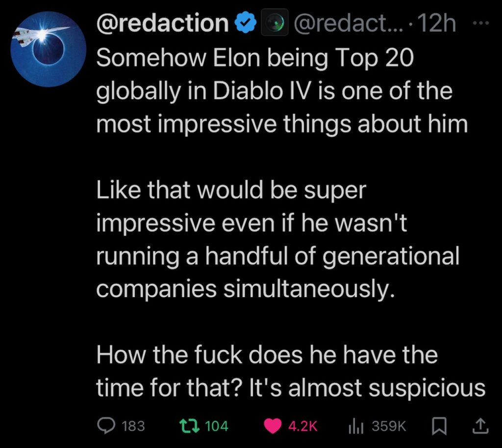Open the share arrow icon
The height and width of the screenshot is (448, 502).
[479, 426]
